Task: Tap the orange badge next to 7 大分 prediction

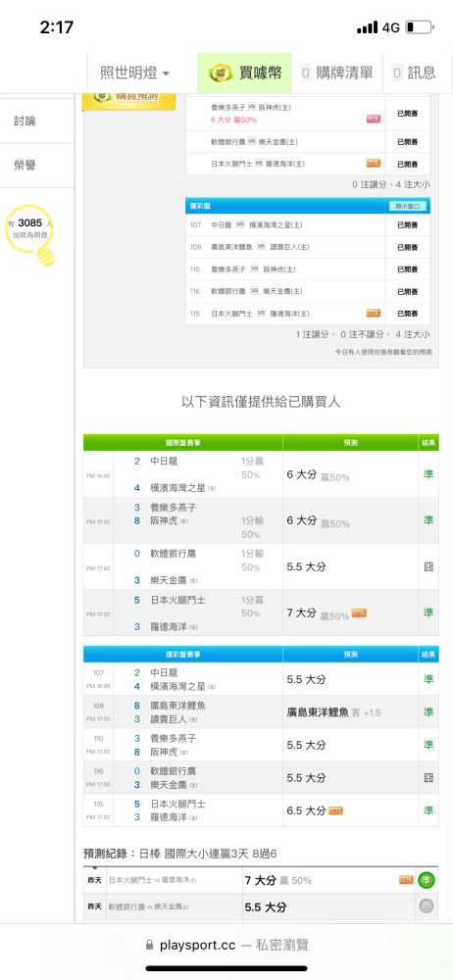Action: (x=359, y=613)
